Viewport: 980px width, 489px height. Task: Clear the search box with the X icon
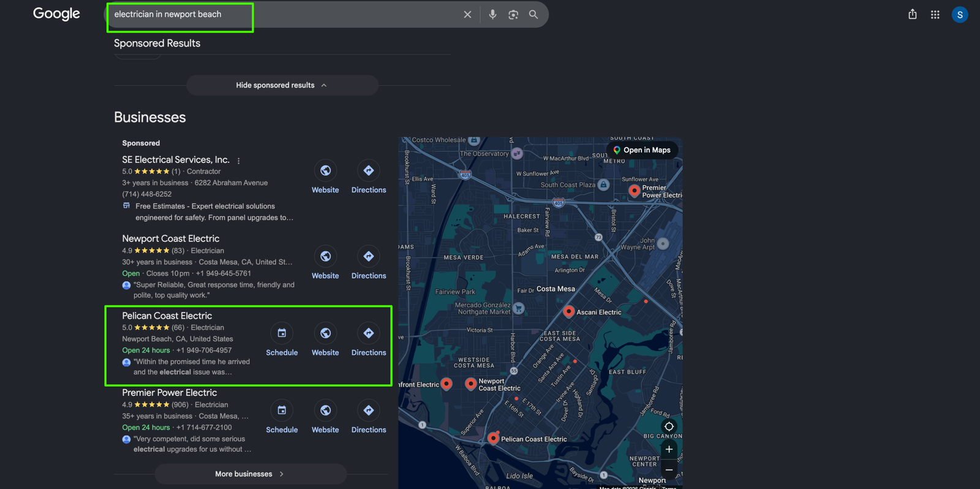tap(467, 14)
